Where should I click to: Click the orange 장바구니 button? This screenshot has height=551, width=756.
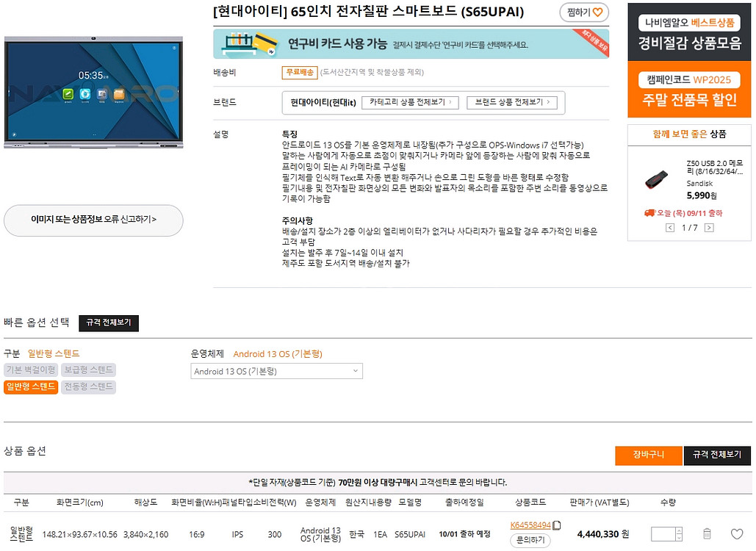648,455
